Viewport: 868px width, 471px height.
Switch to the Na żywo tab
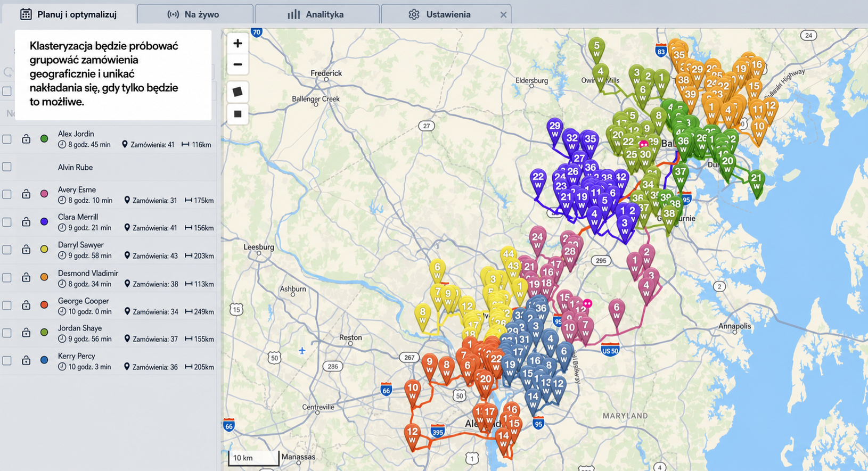[195, 14]
